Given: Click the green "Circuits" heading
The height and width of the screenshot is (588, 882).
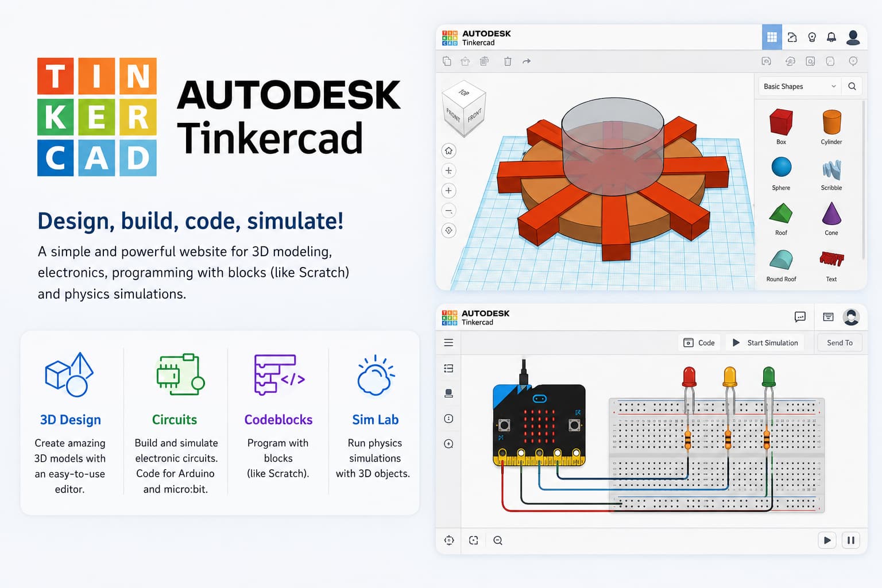Looking at the screenshot, I should [x=175, y=420].
